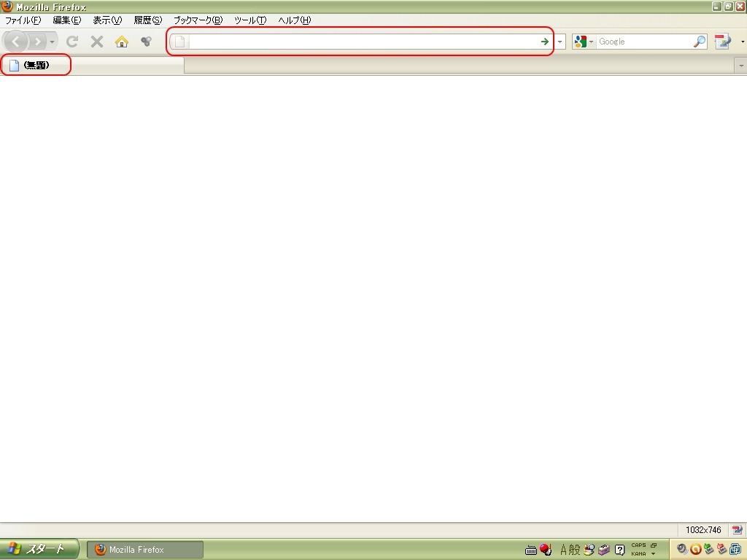Click the green arrow device tray icon
747x560 pixels.
(x=709, y=550)
